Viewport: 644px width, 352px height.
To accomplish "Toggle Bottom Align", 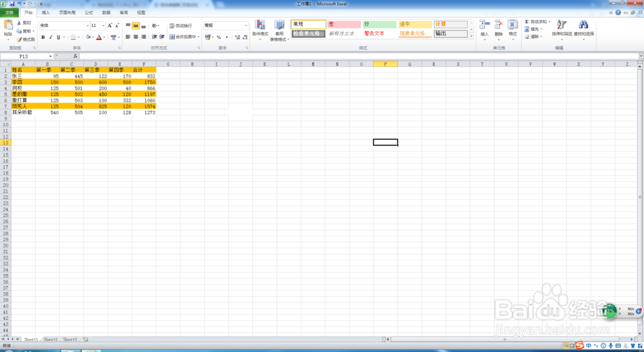I will 144,26.
